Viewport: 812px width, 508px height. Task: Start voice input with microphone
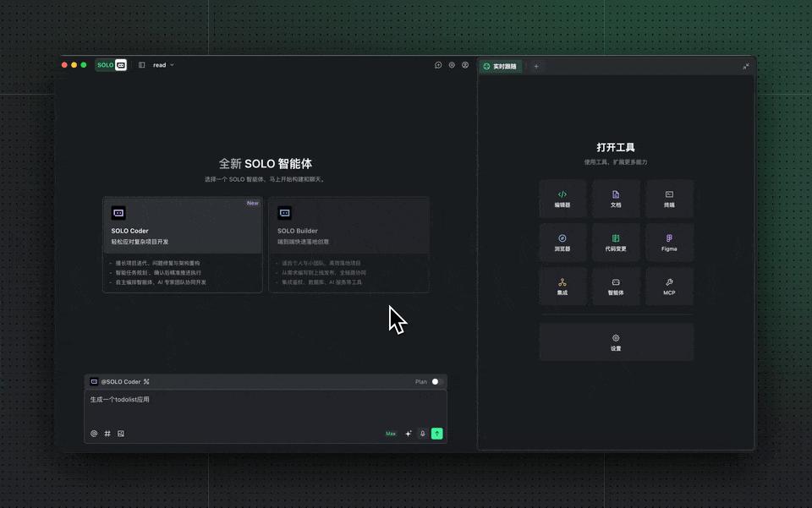click(423, 434)
